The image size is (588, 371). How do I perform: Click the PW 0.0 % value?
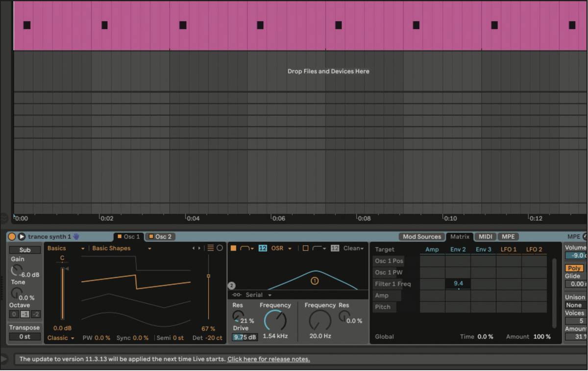click(x=102, y=338)
